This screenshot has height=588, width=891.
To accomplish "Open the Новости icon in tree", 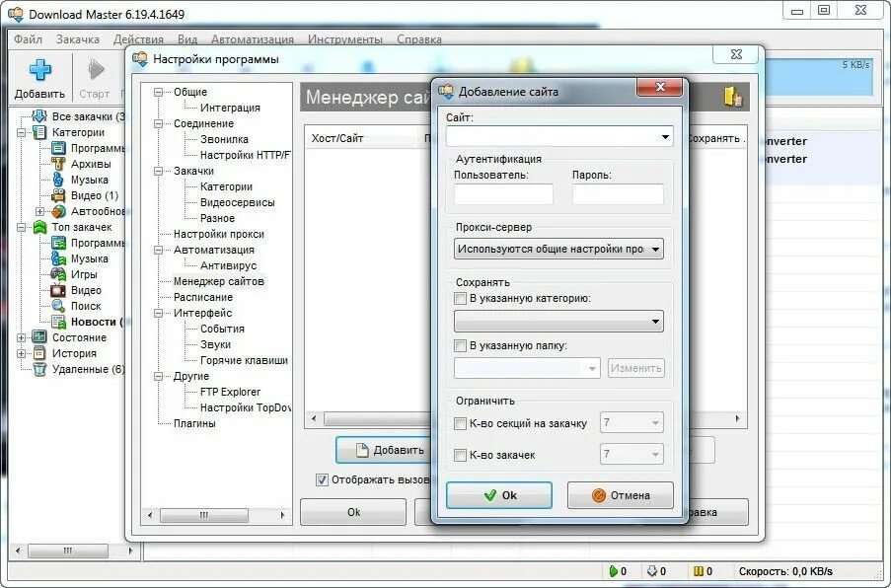I will pos(58,322).
